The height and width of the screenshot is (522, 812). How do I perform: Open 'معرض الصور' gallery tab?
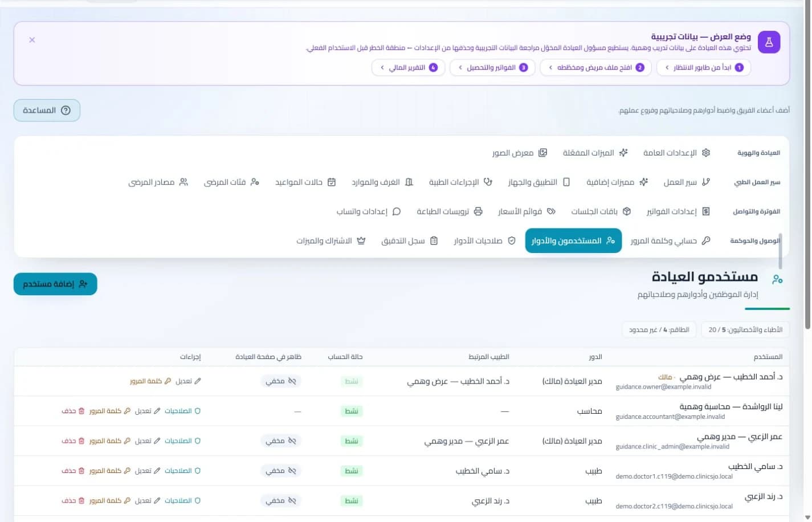coord(520,153)
